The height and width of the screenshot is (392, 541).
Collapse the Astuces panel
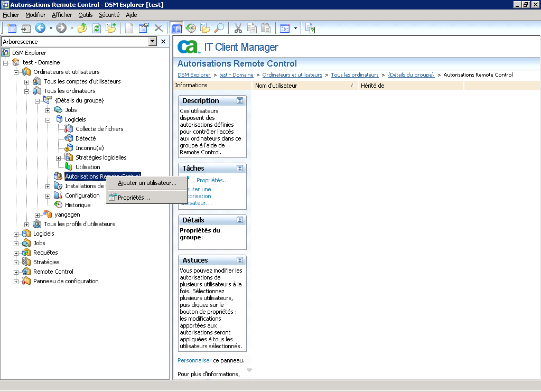[x=240, y=259]
